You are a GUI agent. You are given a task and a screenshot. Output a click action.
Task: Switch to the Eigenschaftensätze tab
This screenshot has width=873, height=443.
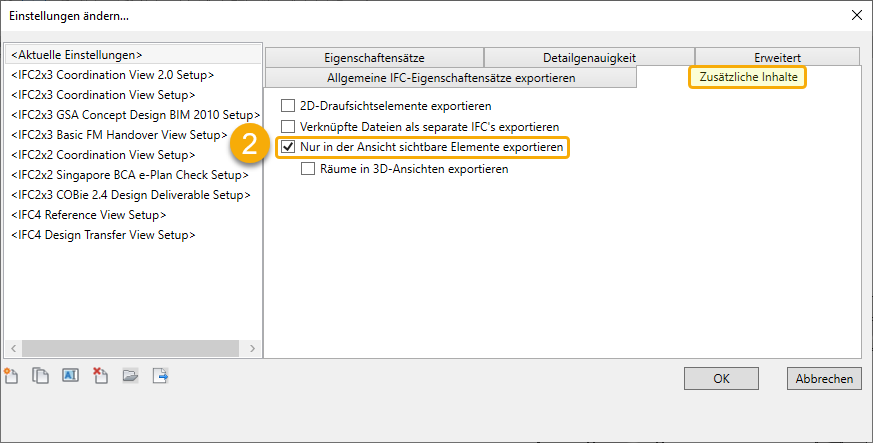tap(374, 58)
